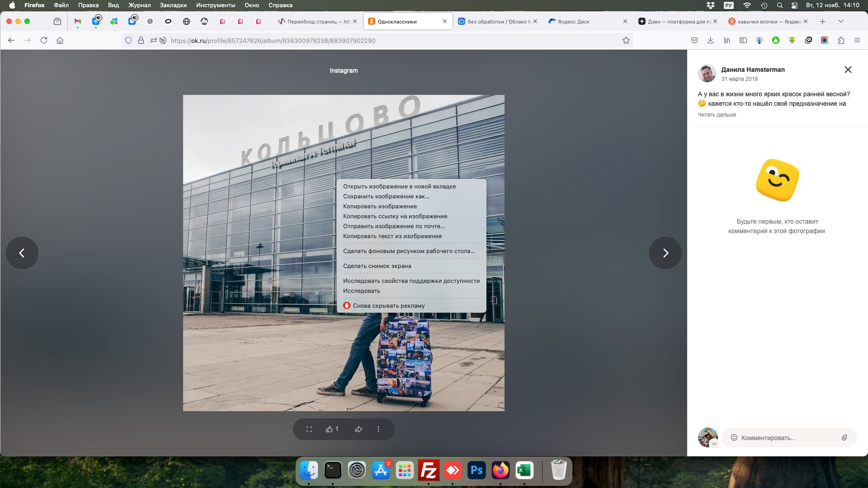The width and height of the screenshot is (868, 488).
Task: Open Данила Hamsterman profile link
Action: 753,70
